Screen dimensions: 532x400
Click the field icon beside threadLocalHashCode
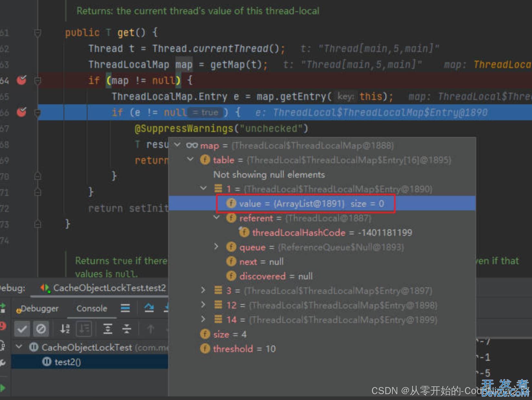pyautogui.click(x=244, y=232)
